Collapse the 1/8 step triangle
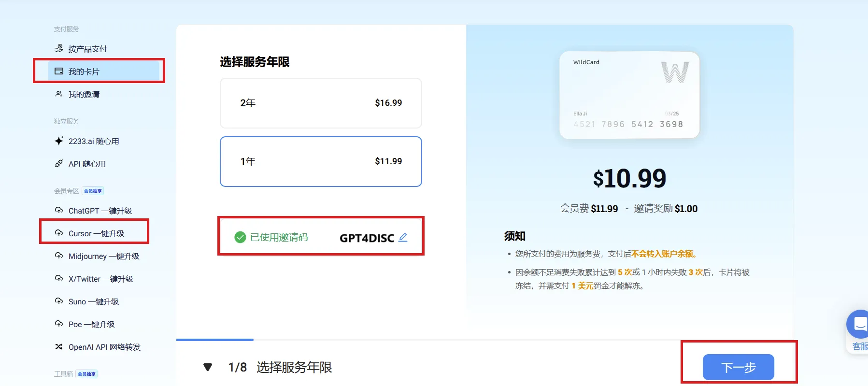 point(208,367)
